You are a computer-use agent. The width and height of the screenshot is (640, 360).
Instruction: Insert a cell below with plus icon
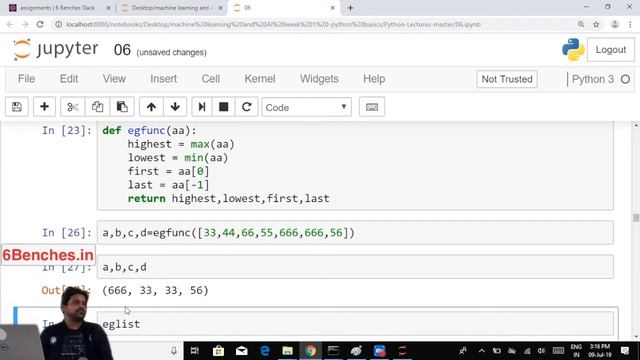(44, 107)
